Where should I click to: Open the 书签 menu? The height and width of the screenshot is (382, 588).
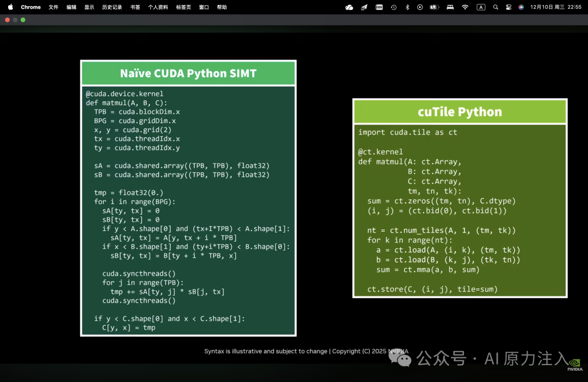[135, 7]
